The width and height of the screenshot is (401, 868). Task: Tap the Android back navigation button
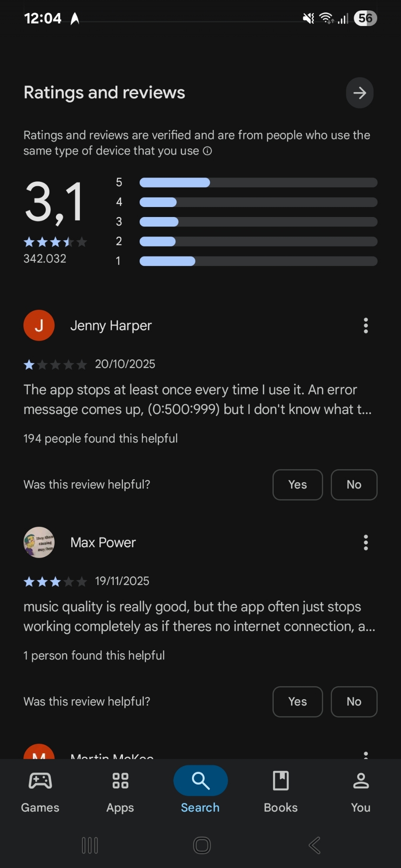[315, 845]
